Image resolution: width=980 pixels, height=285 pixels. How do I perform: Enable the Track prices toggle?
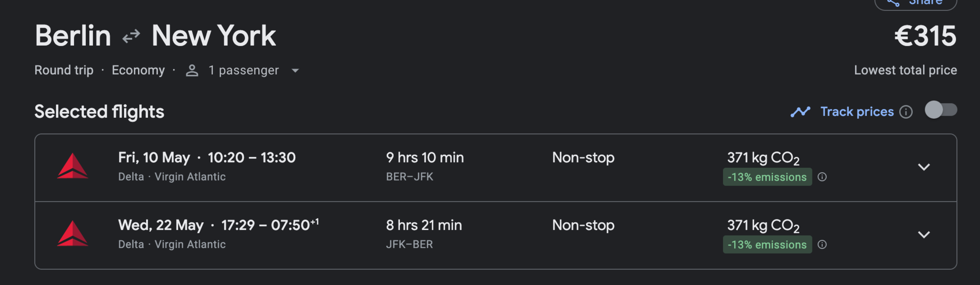(x=940, y=110)
